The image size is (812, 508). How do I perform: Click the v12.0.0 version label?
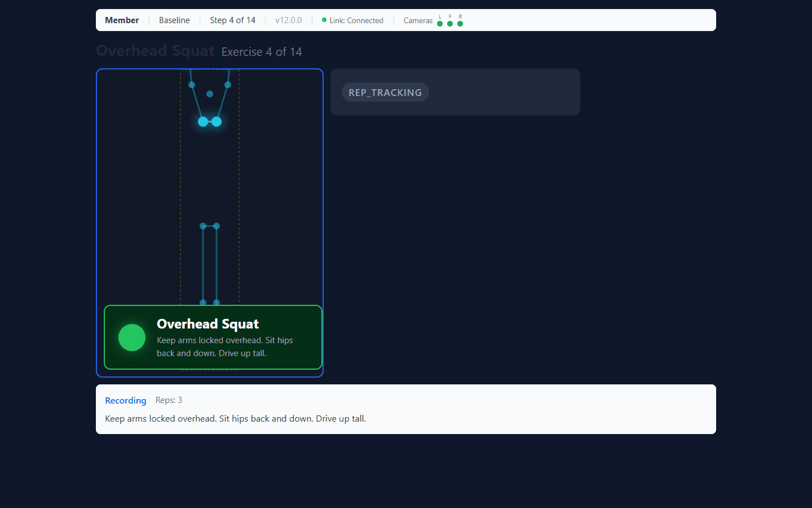(289, 20)
